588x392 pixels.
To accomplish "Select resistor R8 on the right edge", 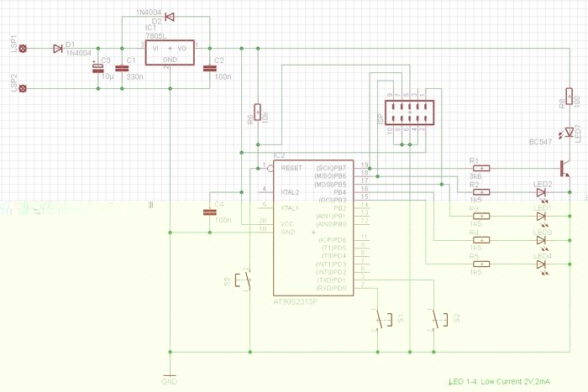I will point(570,101).
